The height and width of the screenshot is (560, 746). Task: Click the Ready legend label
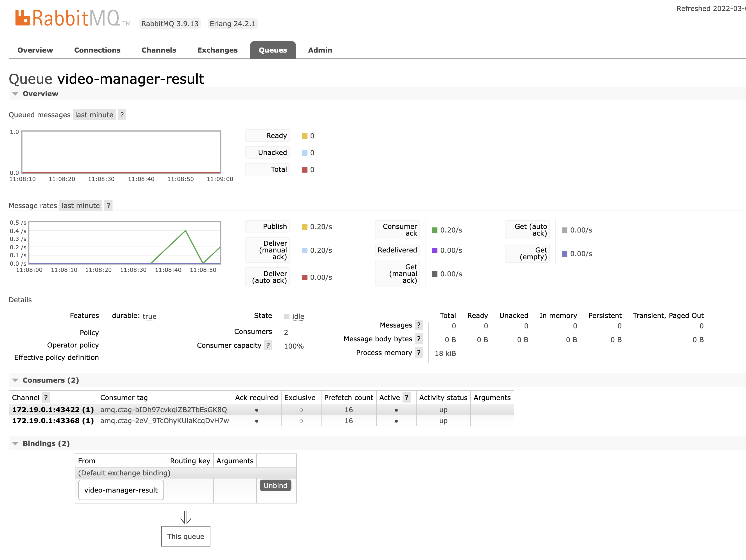click(x=268, y=136)
